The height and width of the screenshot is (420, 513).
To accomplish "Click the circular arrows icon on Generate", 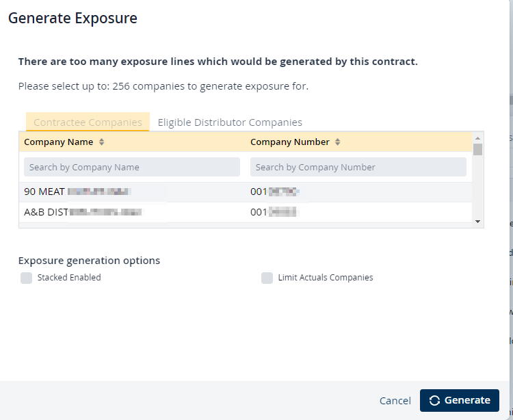I will coord(434,401).
